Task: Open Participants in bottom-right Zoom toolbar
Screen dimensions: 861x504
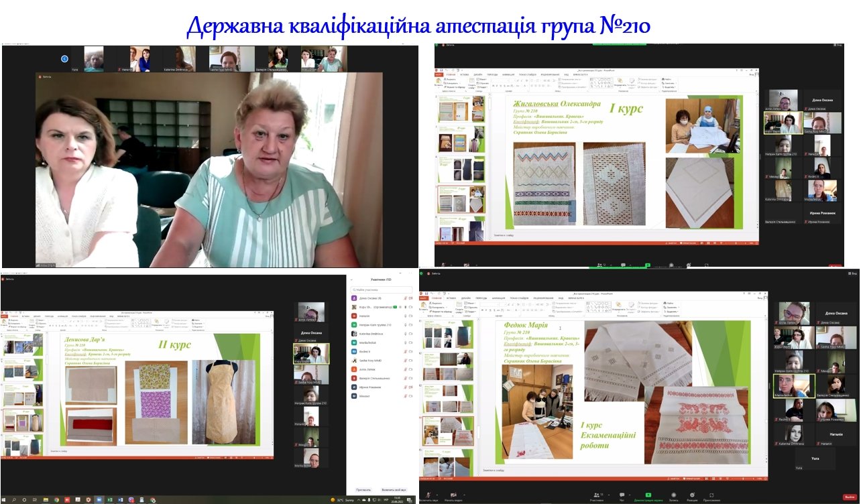Action: (595, 496)
